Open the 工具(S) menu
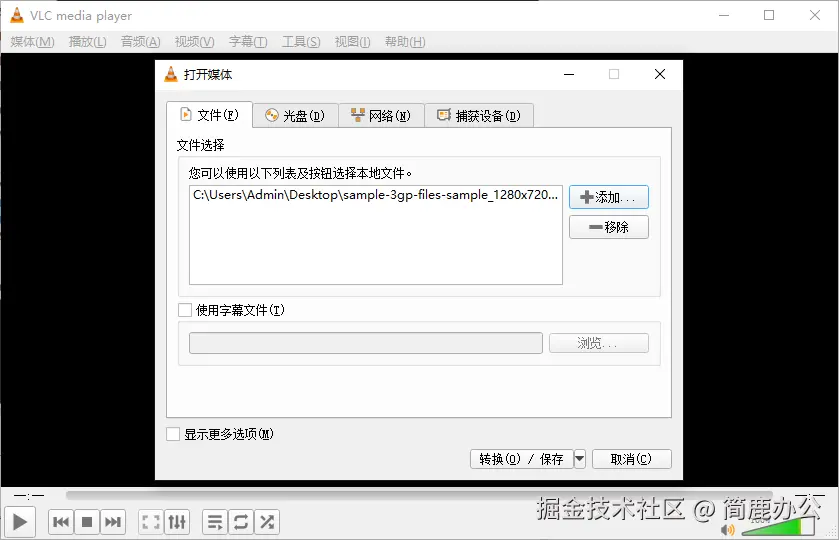This screenshot has height=540, width=839. coord(301,42)
